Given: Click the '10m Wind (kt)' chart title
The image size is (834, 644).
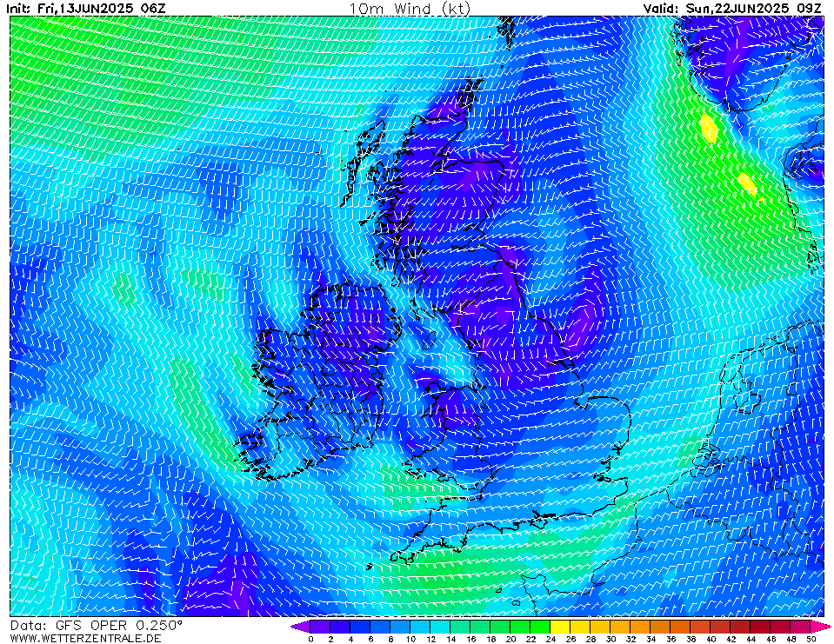Looking at the screenshot, I should 410,9.
